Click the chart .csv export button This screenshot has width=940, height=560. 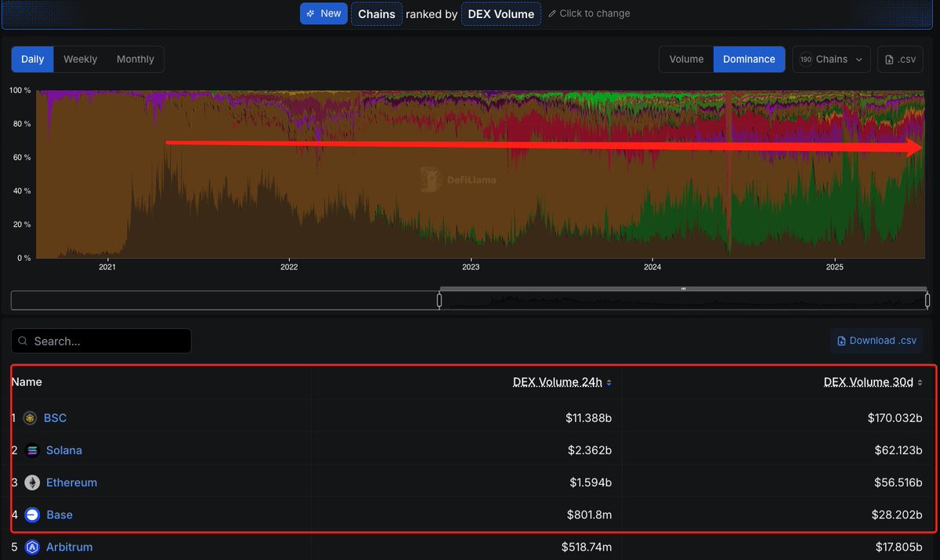(x=901, y=60)
